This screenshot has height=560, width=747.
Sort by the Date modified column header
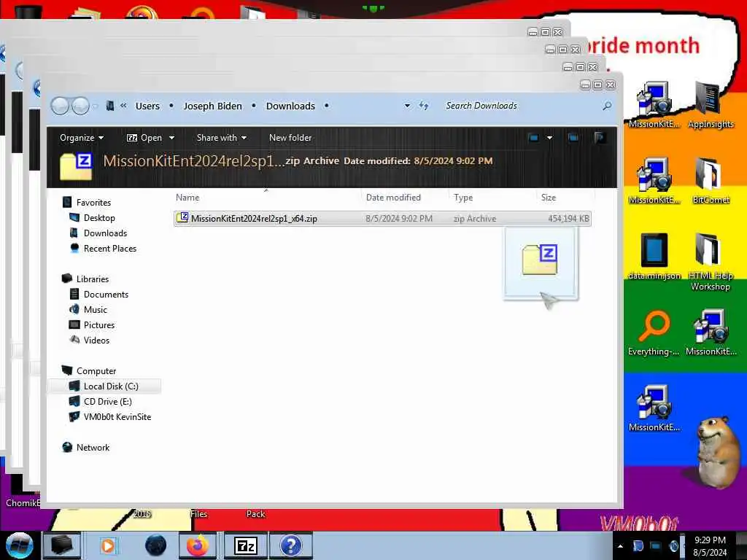click(393, 197)
